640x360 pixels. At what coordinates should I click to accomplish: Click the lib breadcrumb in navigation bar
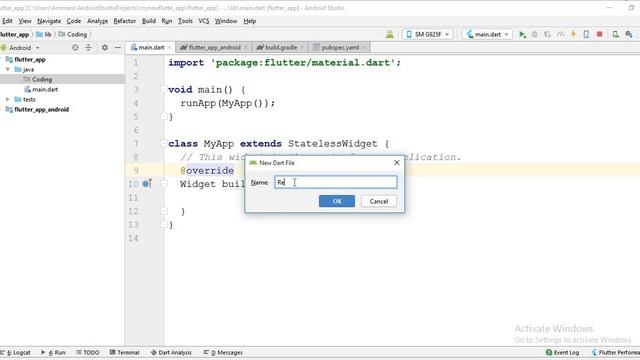44,34
